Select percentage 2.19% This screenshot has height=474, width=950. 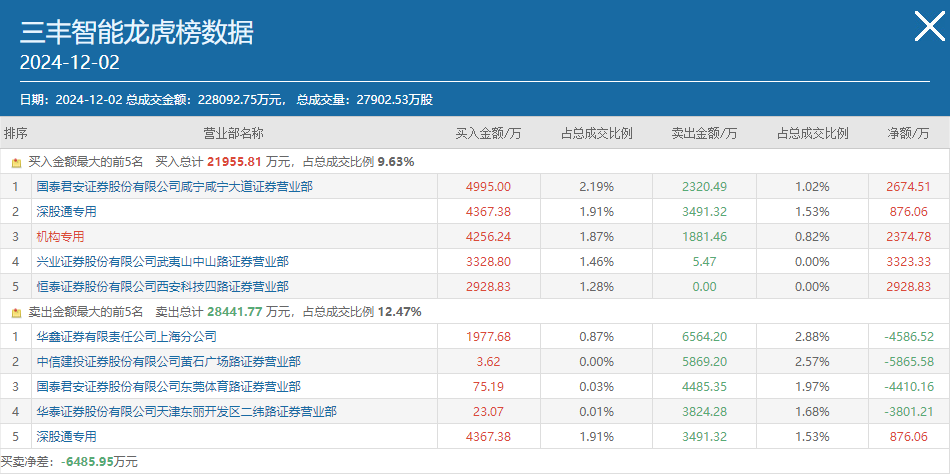click(597, 187)
